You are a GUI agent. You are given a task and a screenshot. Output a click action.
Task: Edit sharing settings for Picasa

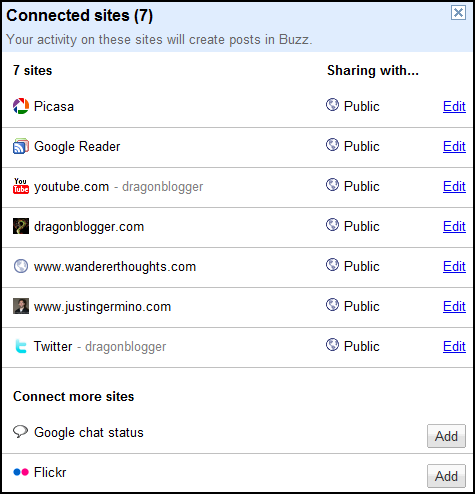[x=454, y=106]
